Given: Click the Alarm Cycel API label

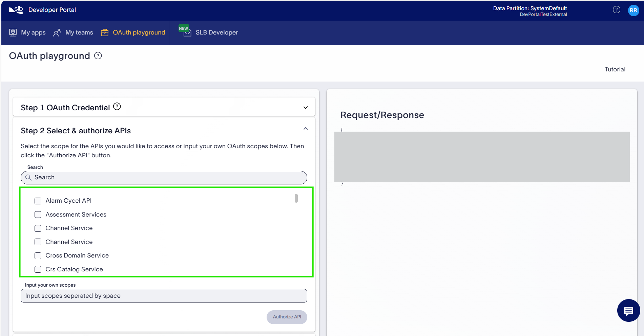Looking at the screenshot, I should click(68, 201).
